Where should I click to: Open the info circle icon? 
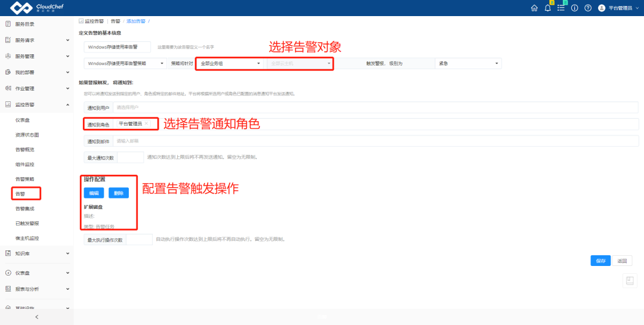[x=575, y=8]
